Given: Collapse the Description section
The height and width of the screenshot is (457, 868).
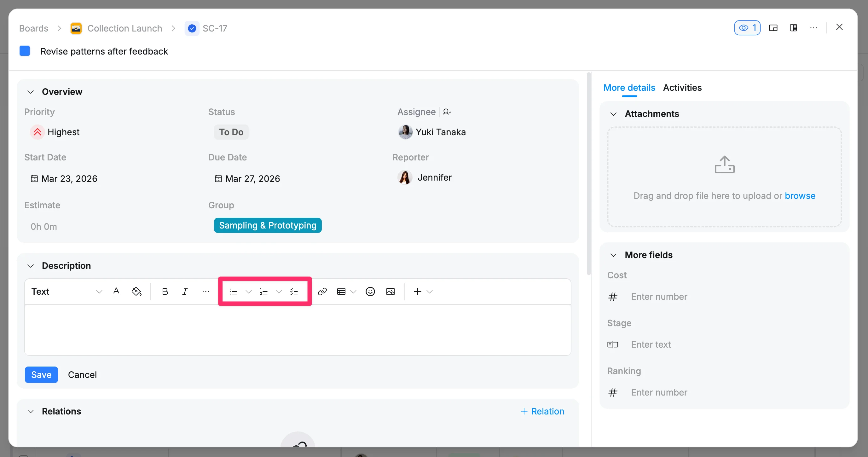Looking at the screenshot, I should click(31, 266).
